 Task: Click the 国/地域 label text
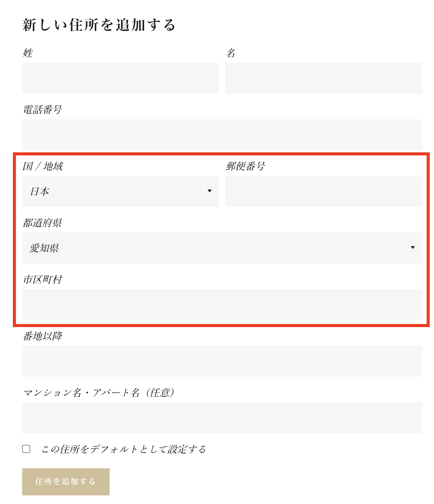43,166
